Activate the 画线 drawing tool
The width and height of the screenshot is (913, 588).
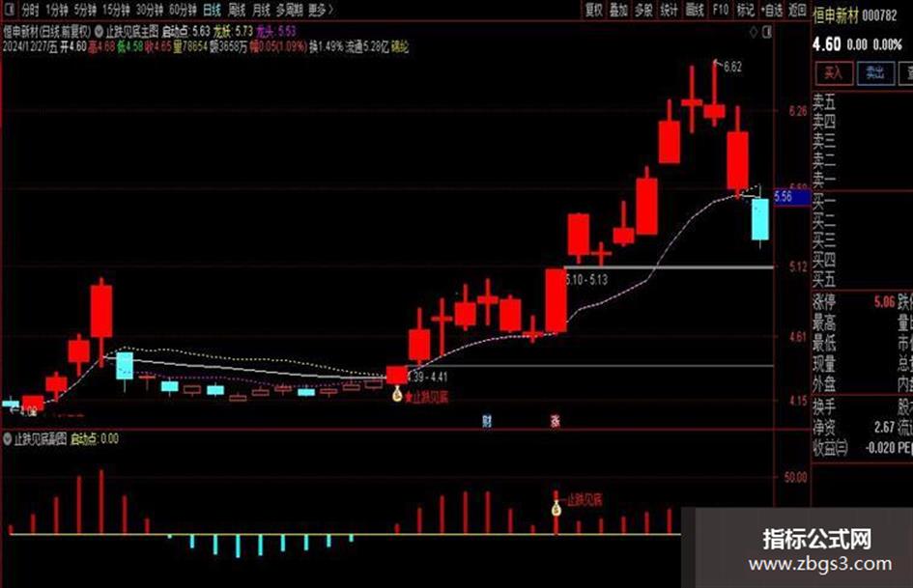(x=695, y=10)
